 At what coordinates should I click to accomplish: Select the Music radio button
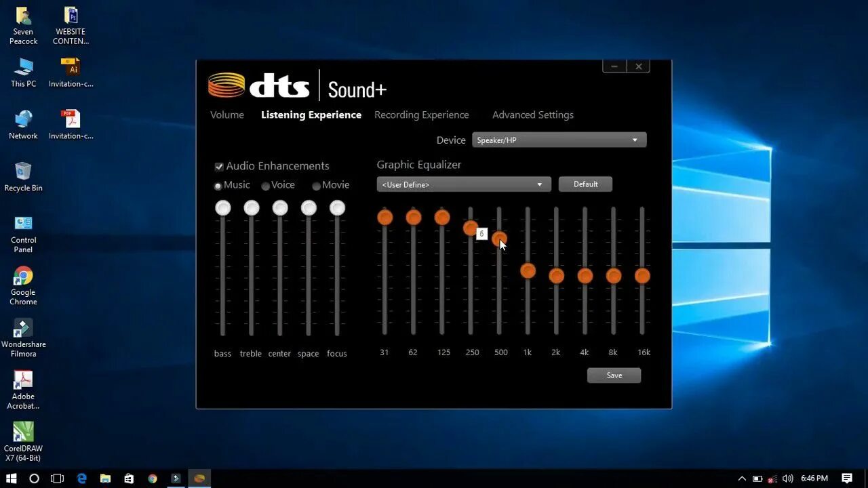click(218, 186)
